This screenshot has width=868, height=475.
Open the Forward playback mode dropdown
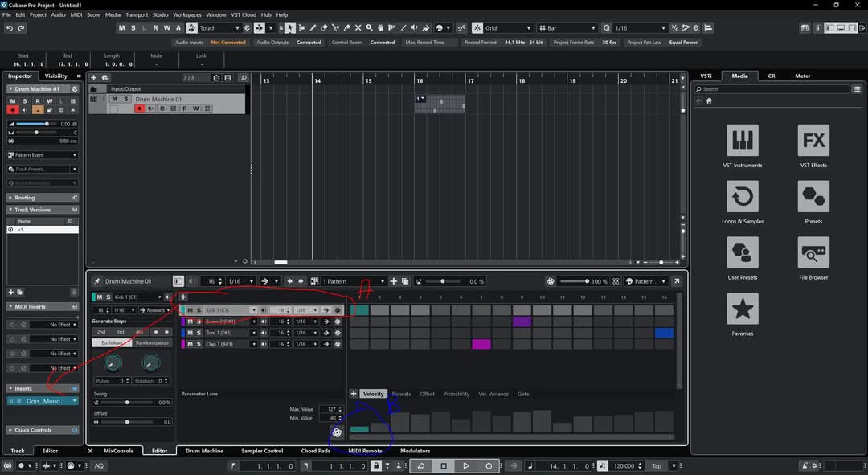pos(154,310)
